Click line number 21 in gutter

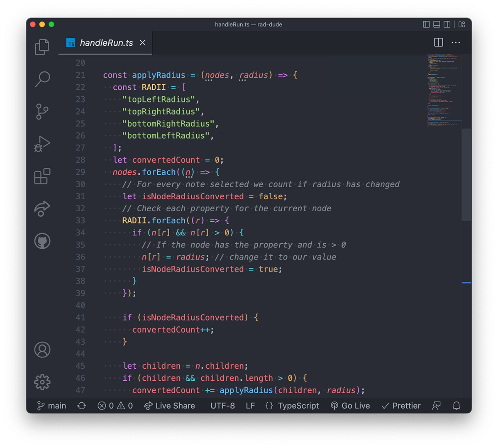pos(81,75)
